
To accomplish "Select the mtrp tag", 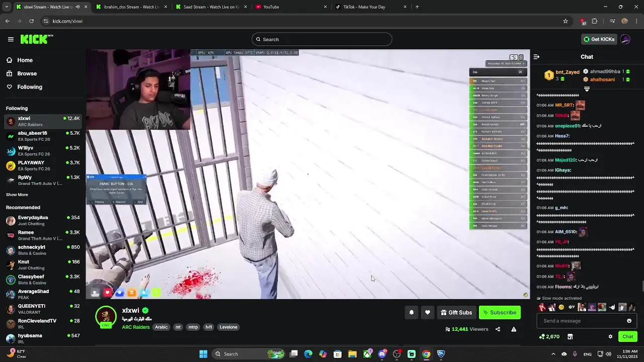I will (x=193, y=327).
